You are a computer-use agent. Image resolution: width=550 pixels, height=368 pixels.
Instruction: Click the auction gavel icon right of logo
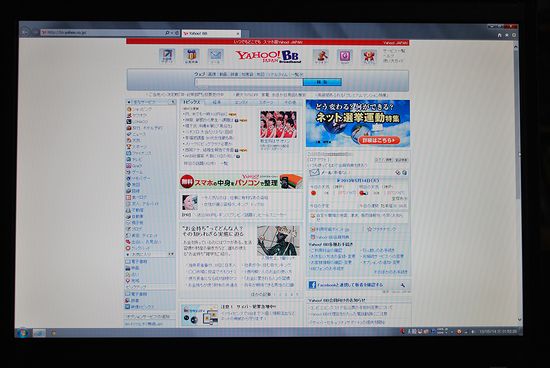(321, 56)
